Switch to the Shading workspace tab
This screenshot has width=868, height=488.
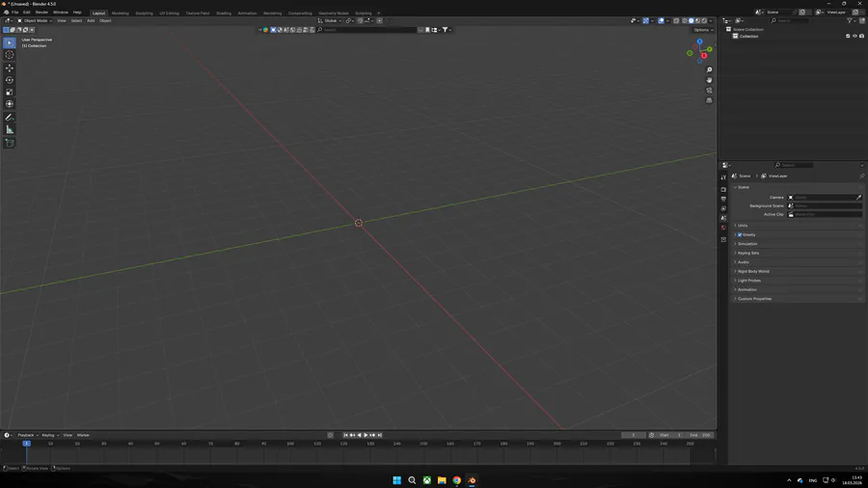224,13
